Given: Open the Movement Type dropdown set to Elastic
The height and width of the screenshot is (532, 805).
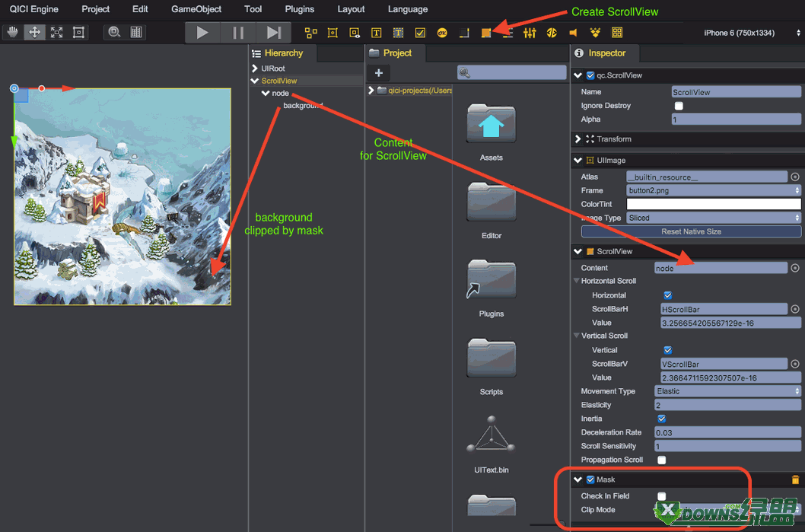Looking at the screenshot, I should (x=728, y=391).
